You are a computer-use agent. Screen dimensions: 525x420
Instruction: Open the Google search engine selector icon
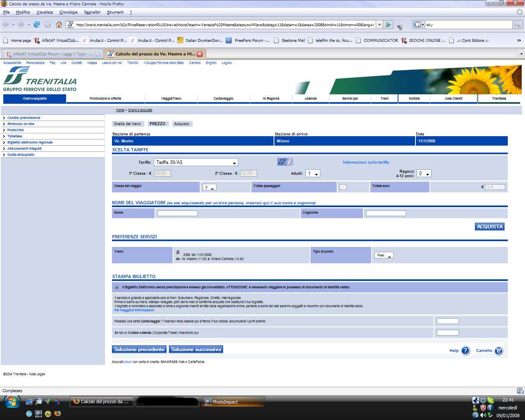pyautogui.click(x=418, y=25)
